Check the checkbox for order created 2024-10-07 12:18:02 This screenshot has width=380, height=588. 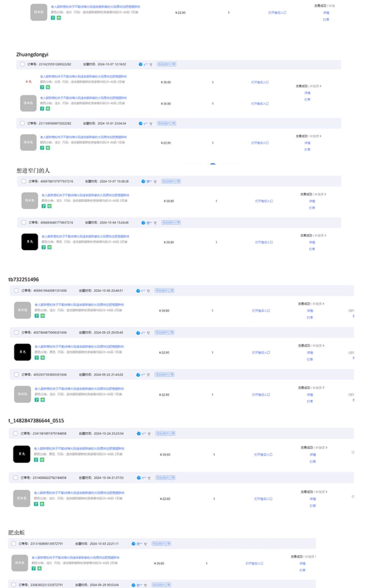point(22,64)
